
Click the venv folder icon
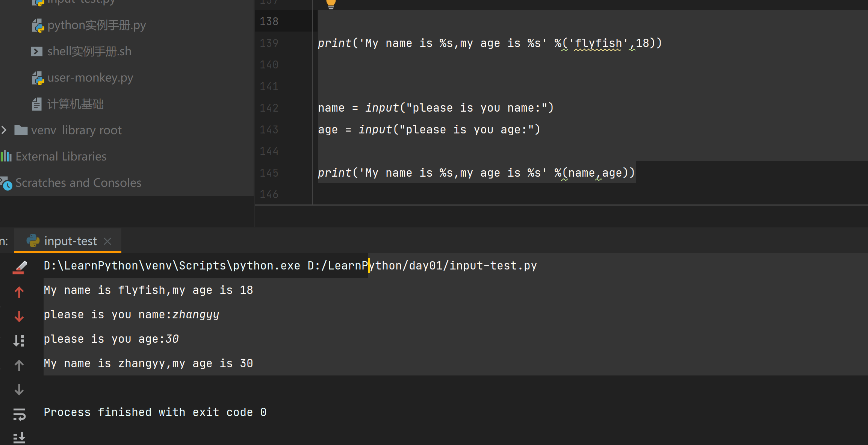(x=21, y=130)
